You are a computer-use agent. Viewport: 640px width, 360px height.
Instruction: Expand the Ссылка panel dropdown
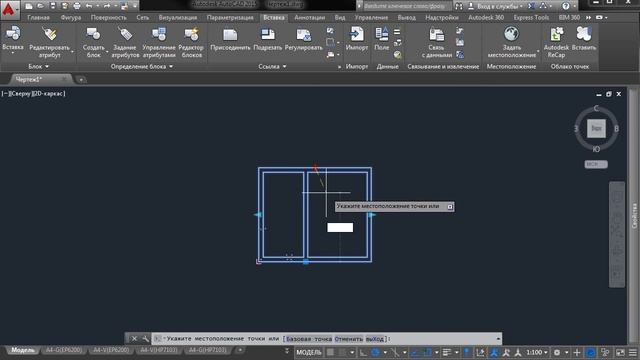pos(272,66)
